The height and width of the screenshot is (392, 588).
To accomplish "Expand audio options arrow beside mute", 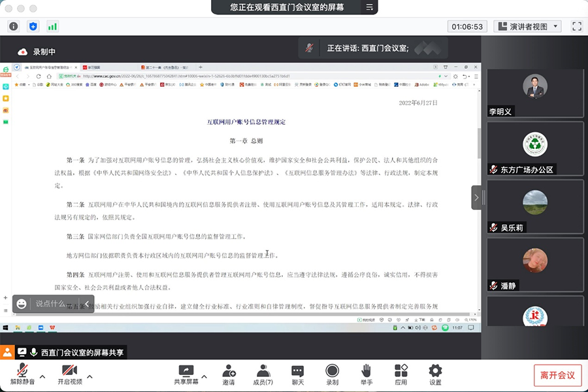I will point(42,376).
